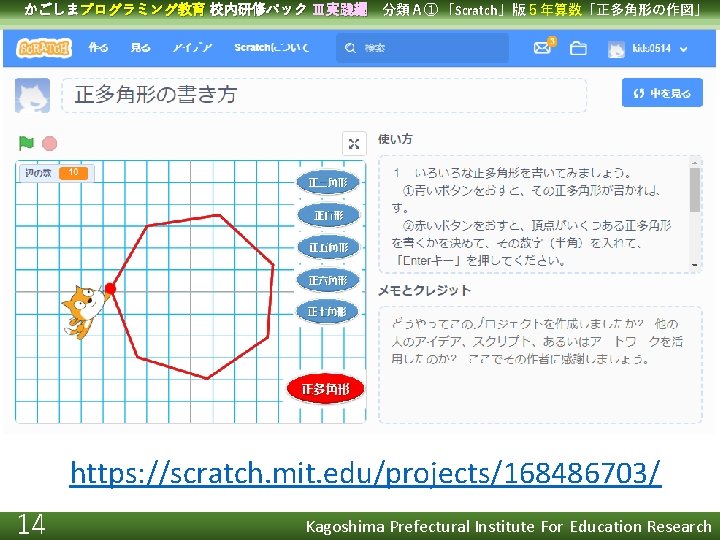The height and width of the screenshot is (540, 720).
Task: Open the 作る (Create) menu item
Action: (x=98, y=48)
